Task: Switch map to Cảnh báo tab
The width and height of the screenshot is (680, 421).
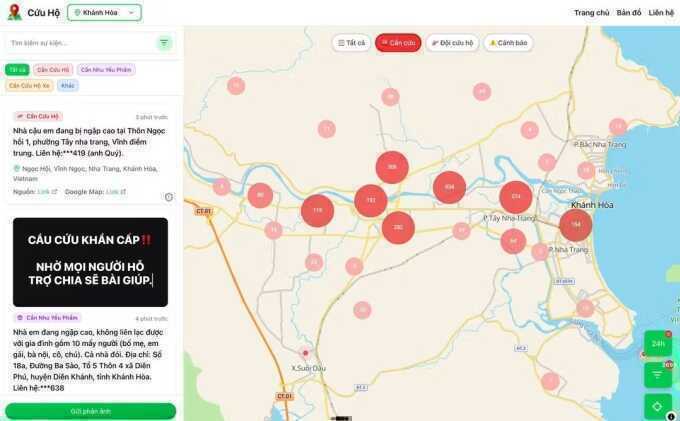Action: point(508,43)
